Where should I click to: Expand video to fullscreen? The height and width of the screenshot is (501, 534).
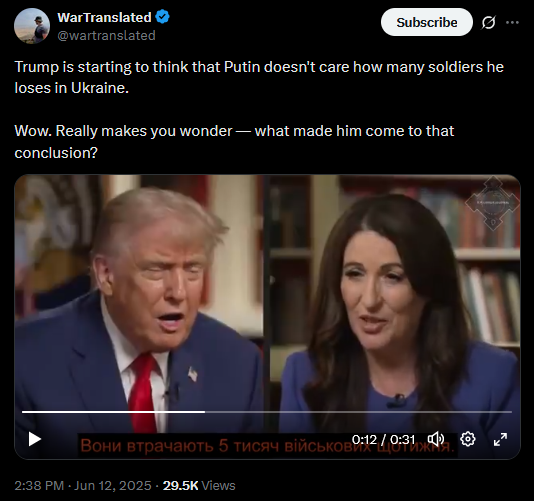click(x=500, y=439)
